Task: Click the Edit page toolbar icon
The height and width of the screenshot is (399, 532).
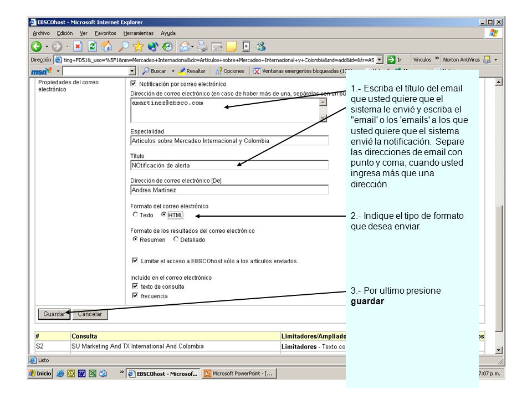Action: pos(217,47)
